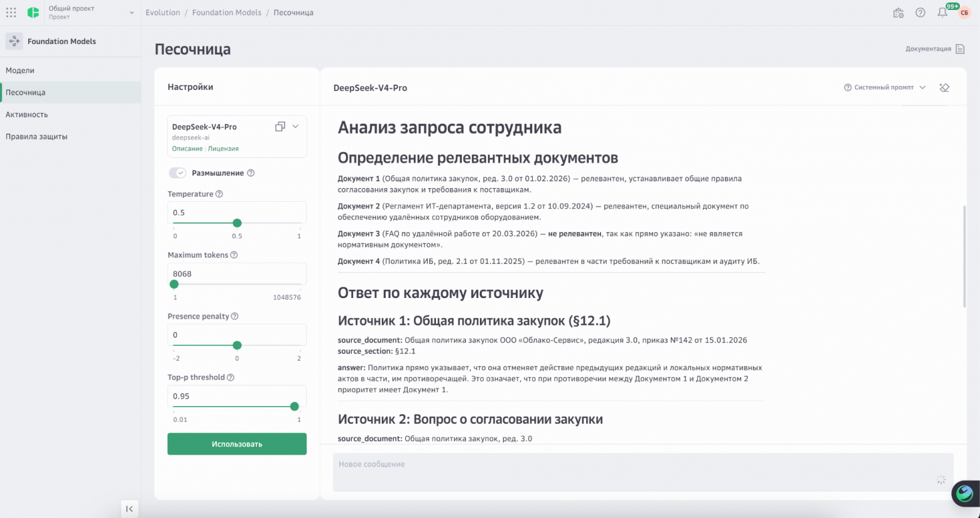This screenshot has width=980, height=518.
Task: Open the billing calendar icon in header
Action: pyautogui.click(x=898, y=13)
